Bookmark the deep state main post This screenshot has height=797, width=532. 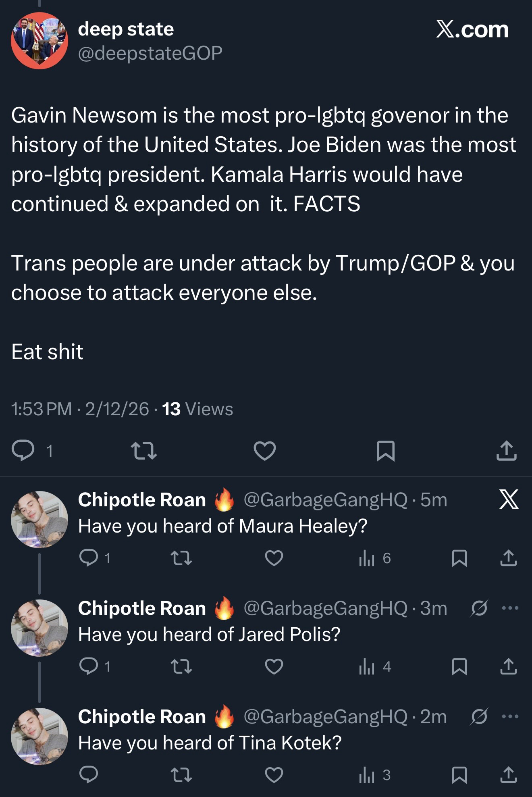(385, 450)
